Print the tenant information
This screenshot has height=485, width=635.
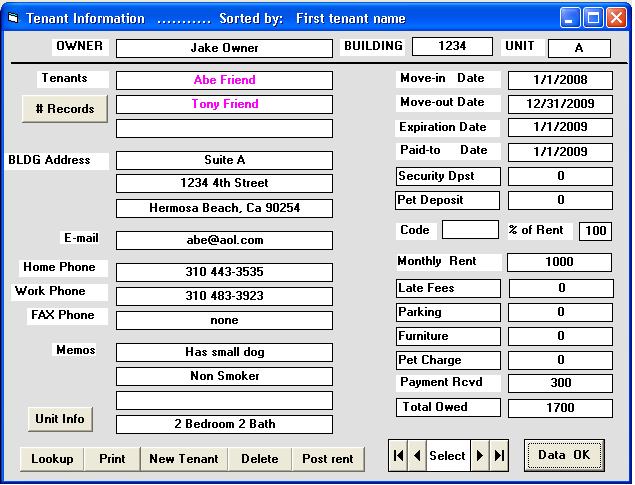[112, 459]
